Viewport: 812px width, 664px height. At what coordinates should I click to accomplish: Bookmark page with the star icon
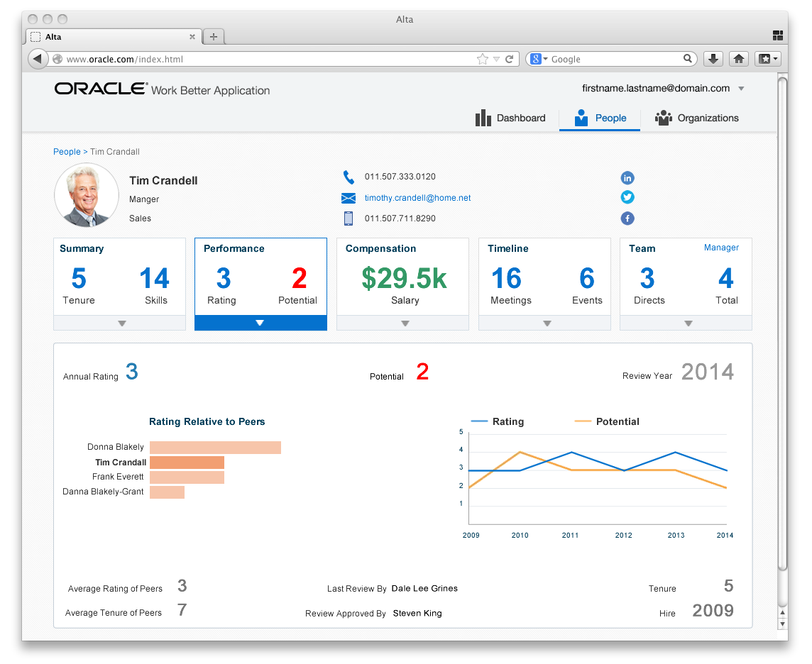(482, 59)
